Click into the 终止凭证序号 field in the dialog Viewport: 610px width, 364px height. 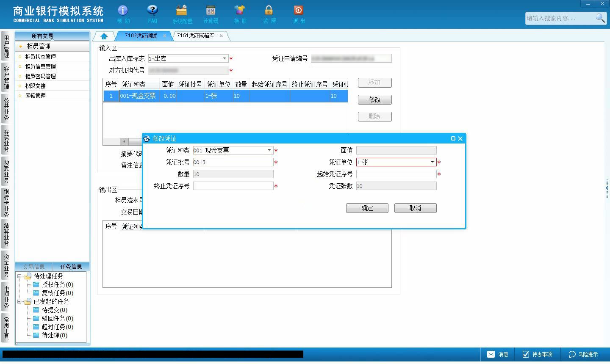pos(233,186)
